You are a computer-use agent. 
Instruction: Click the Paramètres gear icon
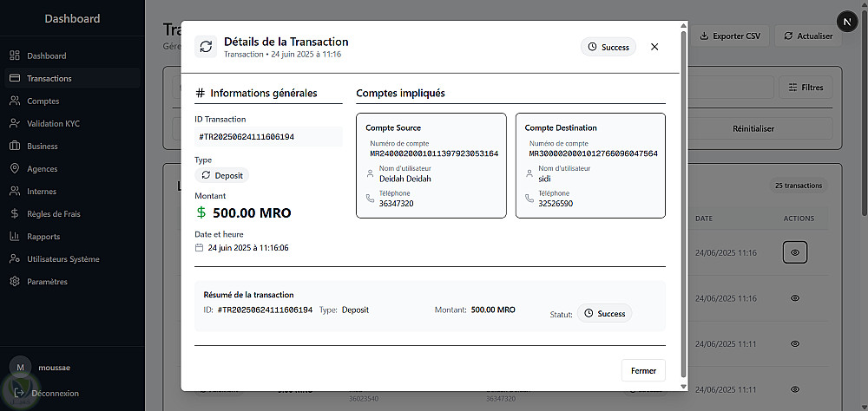click(15, 282)
